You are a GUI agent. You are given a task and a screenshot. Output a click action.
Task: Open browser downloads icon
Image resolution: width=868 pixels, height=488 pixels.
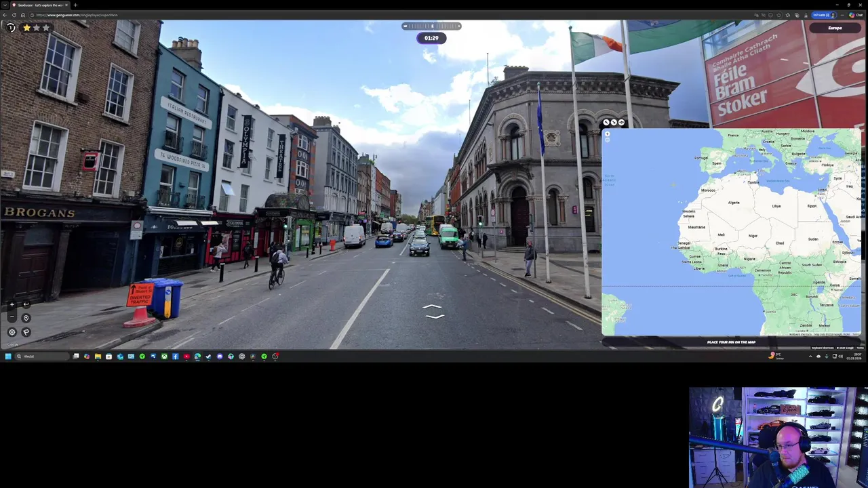coord(806,15)
